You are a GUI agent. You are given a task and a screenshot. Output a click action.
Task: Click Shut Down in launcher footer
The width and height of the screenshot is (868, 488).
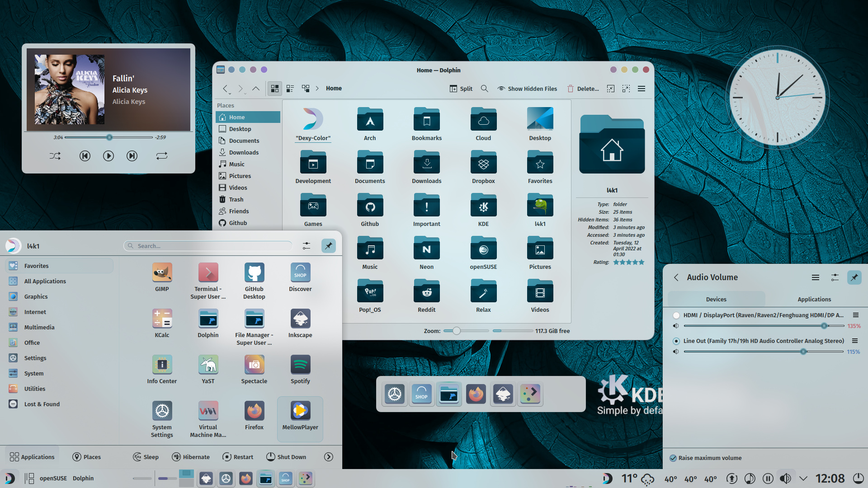pos(286,457)
